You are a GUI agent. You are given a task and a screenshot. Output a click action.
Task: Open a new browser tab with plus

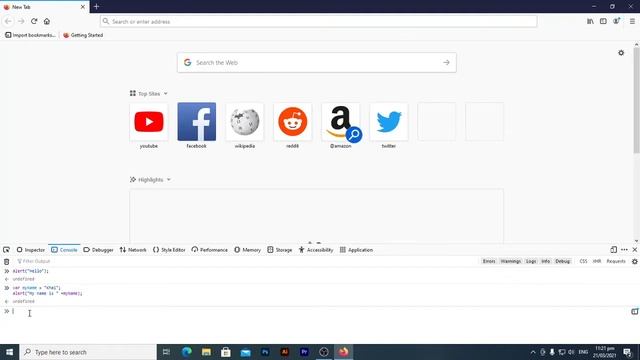click(96, 7)
